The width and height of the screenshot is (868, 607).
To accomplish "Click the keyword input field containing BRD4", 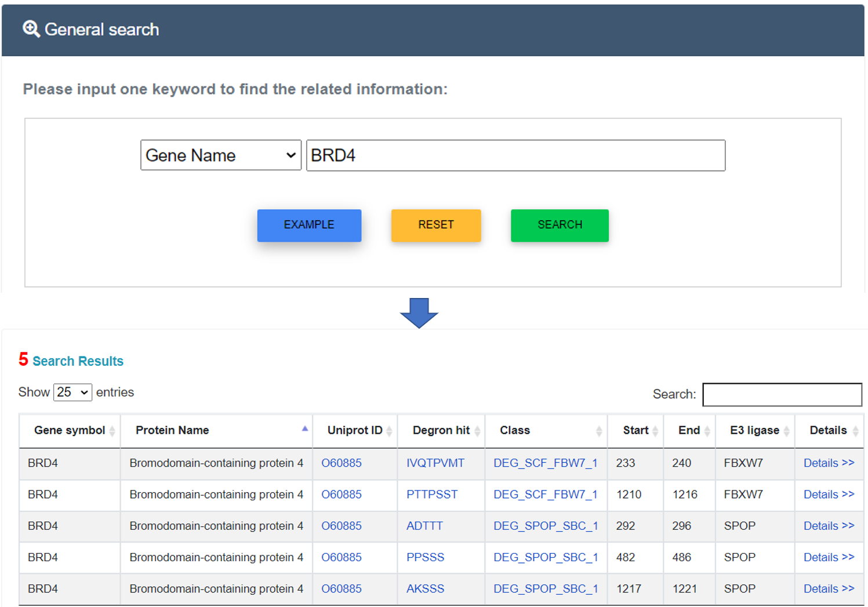I will click(x=515, y=155).
